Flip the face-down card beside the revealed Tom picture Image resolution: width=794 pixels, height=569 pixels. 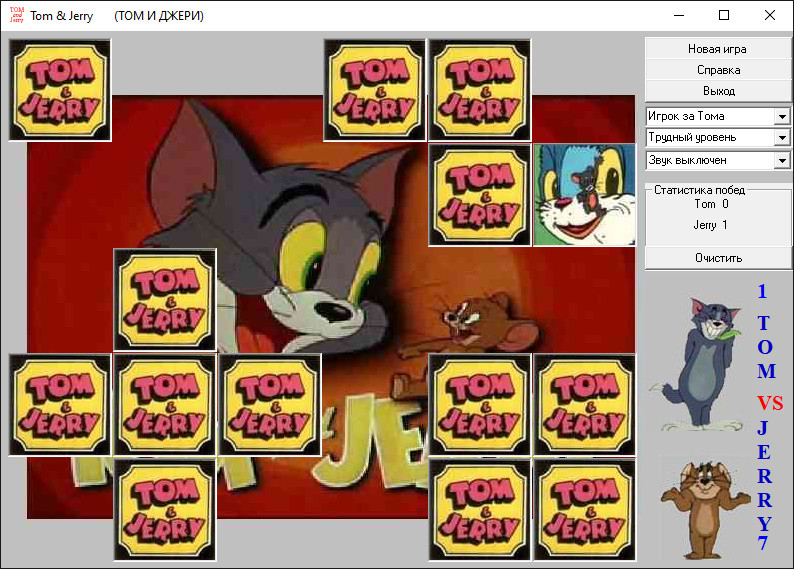point(480,195)
